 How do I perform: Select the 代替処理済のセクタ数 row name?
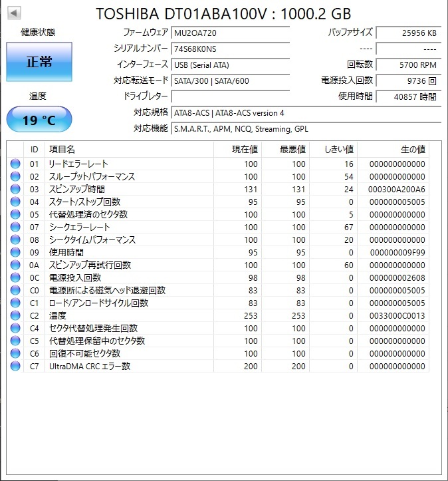tap(88, 214)
